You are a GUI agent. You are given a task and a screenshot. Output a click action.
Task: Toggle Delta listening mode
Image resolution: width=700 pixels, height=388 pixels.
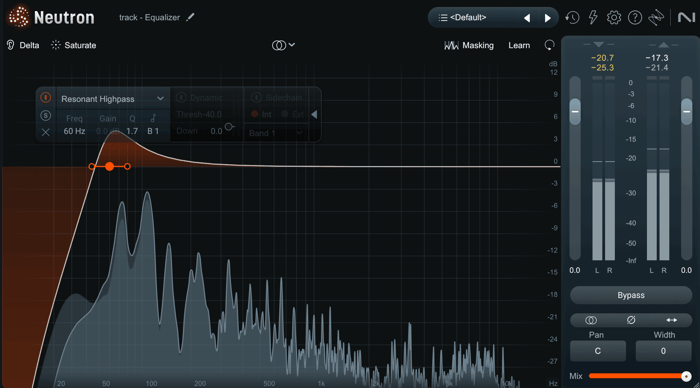(23, 45)
